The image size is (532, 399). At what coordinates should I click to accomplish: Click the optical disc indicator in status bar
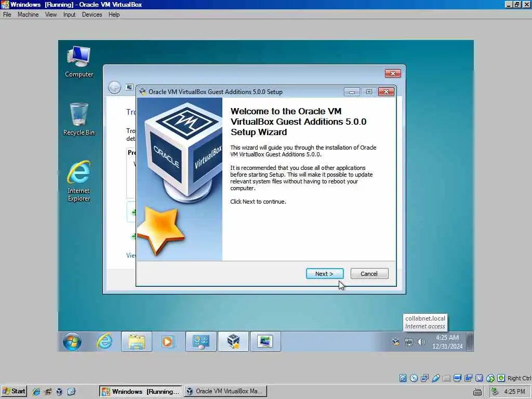pos(414,378)
